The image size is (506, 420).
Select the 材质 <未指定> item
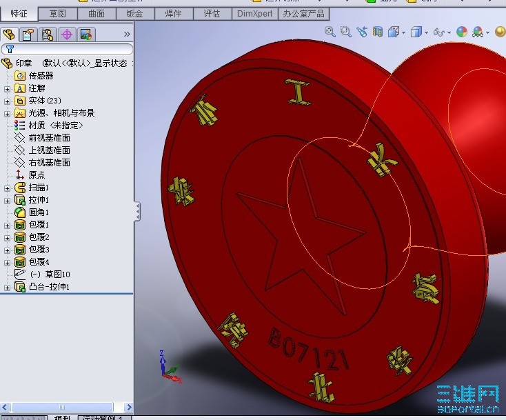tap(56, 126)
